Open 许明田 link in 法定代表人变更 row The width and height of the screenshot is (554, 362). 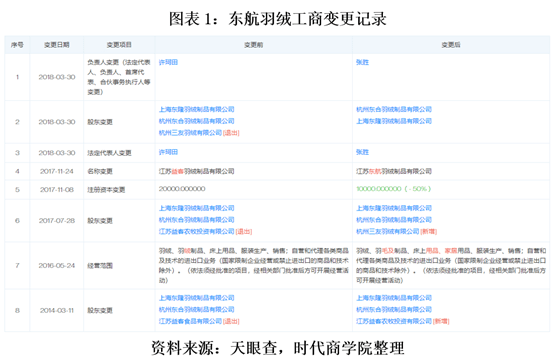[168, 152]
